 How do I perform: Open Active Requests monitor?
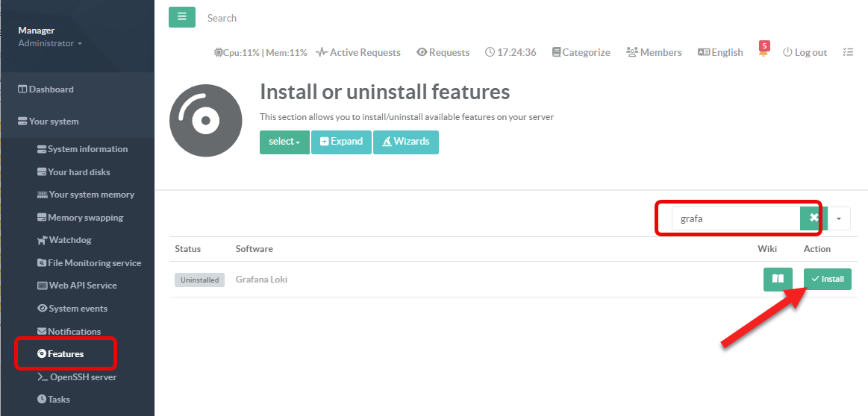coord(358,52)
